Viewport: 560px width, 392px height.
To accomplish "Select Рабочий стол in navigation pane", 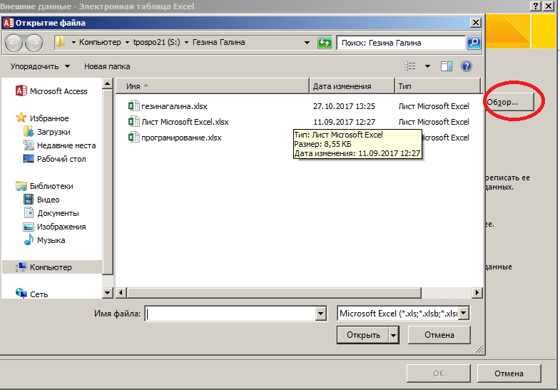I will [61, 159].
